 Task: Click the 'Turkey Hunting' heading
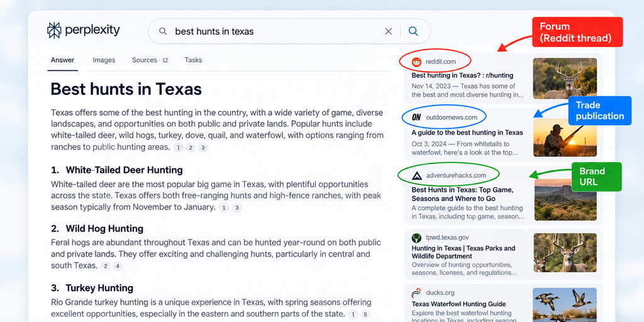pos(99,288)
